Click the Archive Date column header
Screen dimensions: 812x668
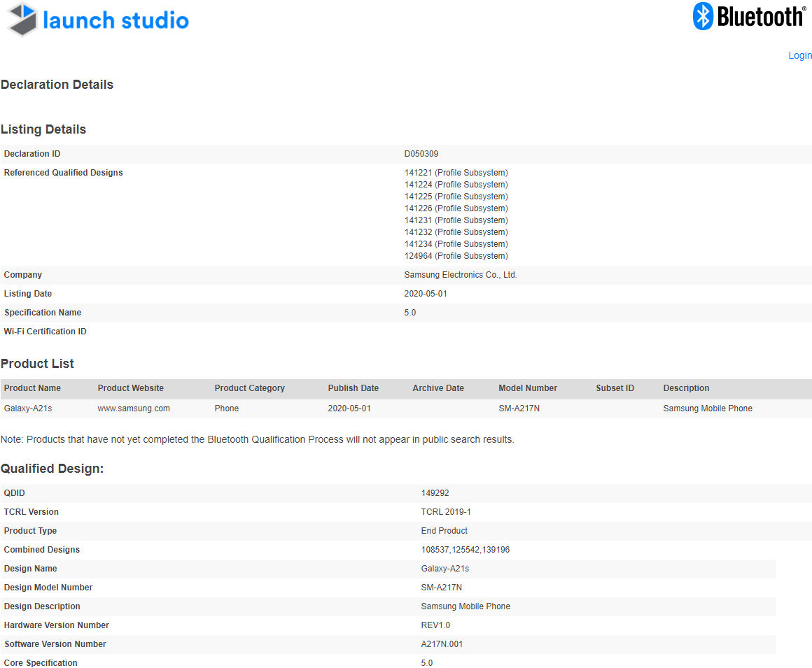(437, 388)
